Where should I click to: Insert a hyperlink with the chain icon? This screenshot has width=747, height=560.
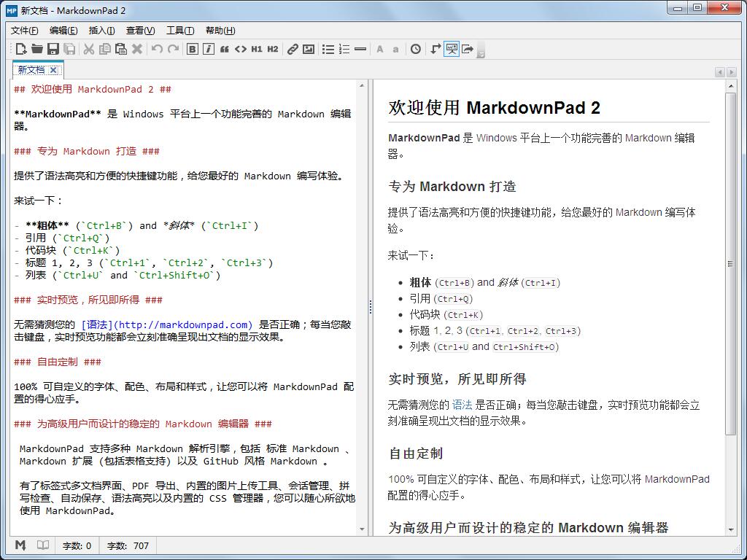[293, 49]
